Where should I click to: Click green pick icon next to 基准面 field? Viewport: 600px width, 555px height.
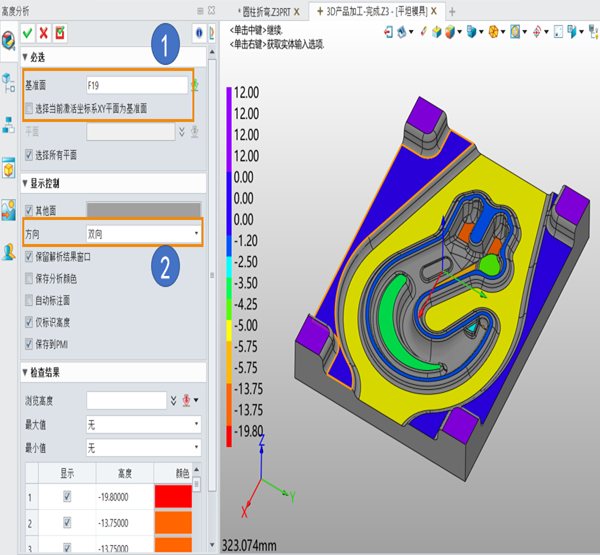(x=195, y=85)
